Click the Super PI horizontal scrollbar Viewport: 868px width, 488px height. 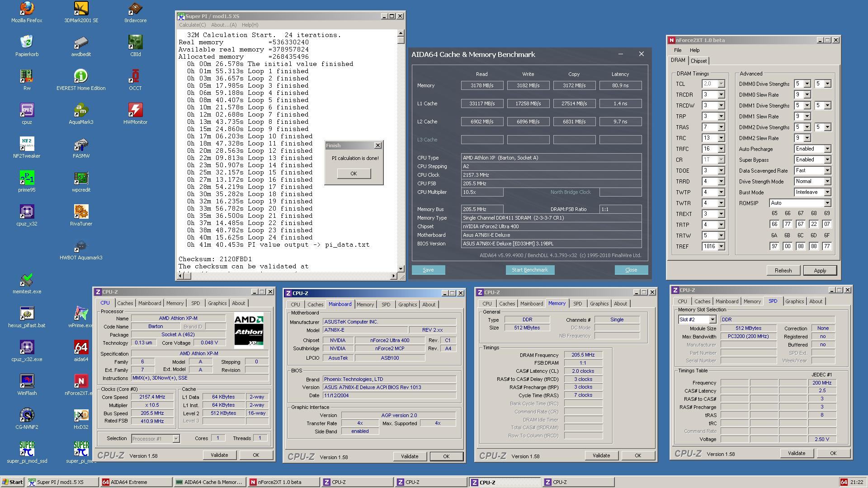(x=287, y=276)
